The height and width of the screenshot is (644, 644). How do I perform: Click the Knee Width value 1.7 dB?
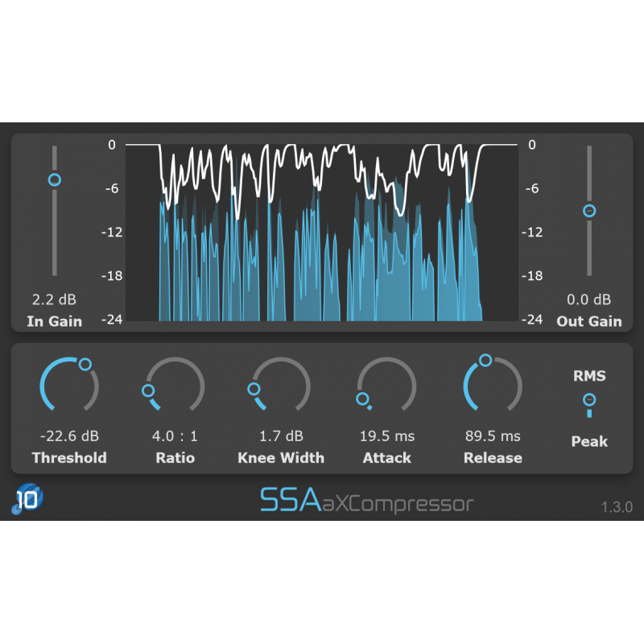pos(280,436)
